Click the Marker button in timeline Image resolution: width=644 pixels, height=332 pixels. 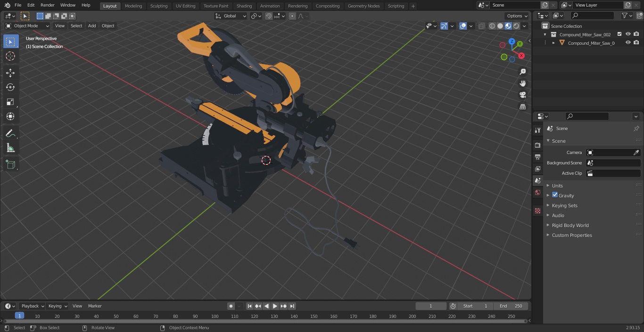click(95, 306)
